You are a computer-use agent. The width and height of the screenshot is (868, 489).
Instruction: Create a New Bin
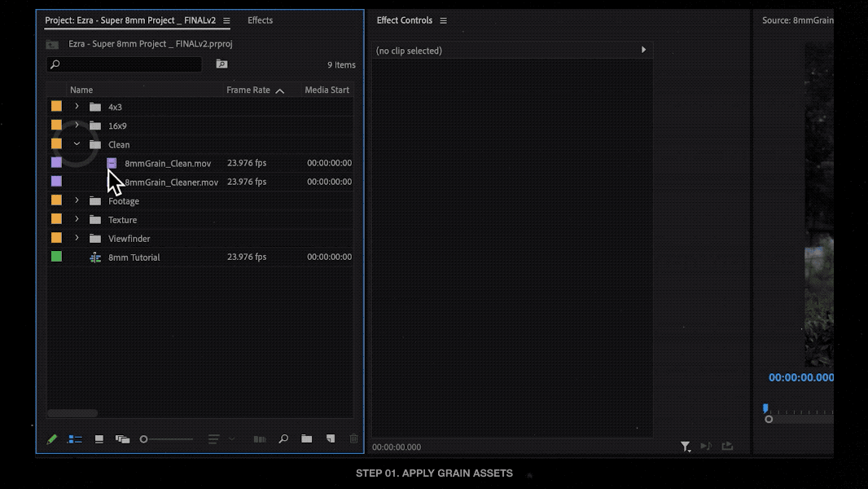click(x=307, y=438)
